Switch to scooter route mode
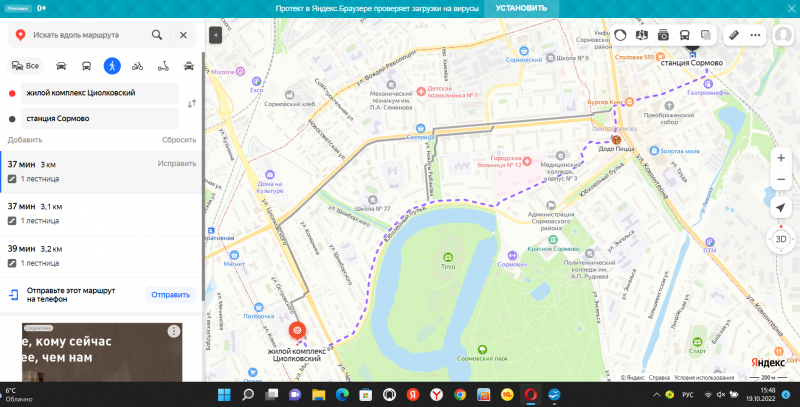Viewport: 800px width, 407px height. [x=163, y=66]
